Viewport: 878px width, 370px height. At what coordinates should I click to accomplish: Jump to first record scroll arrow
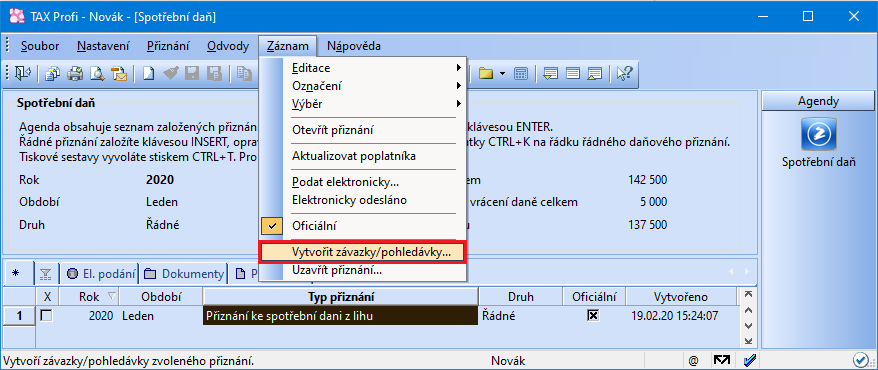pos(749,294)
